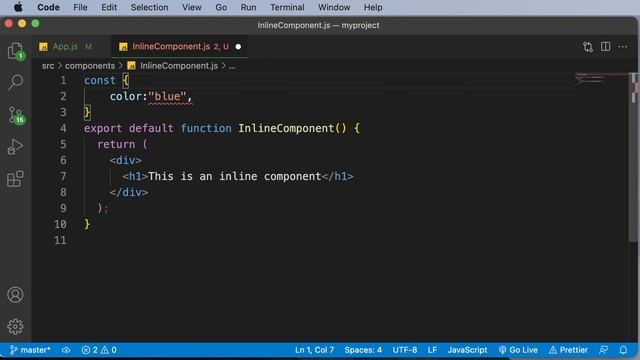640x360 pixels.
Task: Click the master* branch in status bar
Action: (x=30, y=350)
